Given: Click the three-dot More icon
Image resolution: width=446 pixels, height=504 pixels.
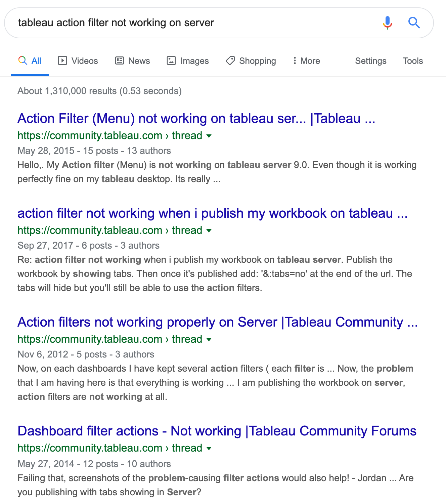Looking at the screenshot, I should coord(295,60).
